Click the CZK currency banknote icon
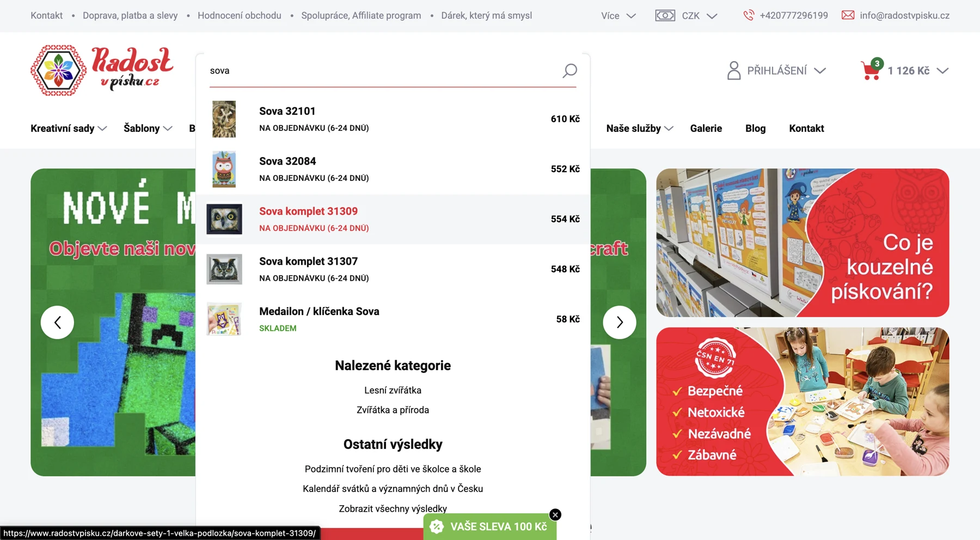This screenshot has height=540, width=980. (665, 15)
